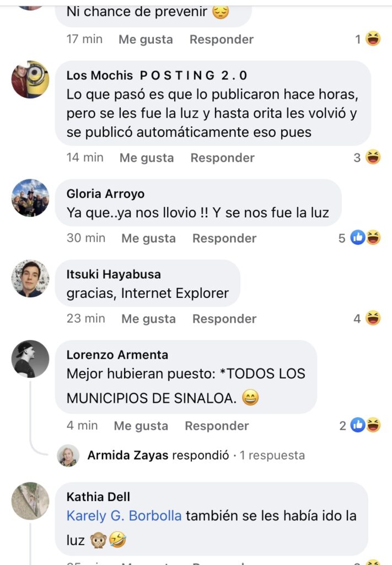Open Kathia Dell's avatar image
The height and width of the screenshot is (565, 392).
tap(30, 501)
